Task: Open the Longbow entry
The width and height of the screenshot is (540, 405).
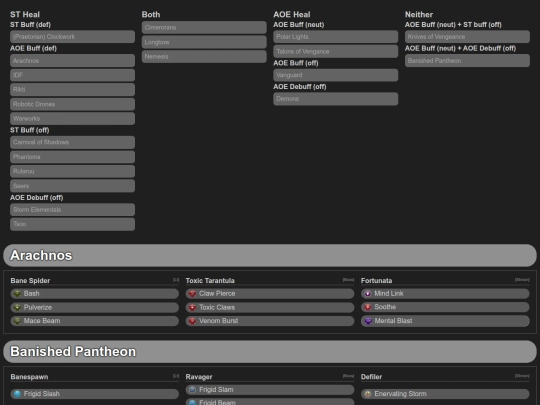Action: pos(204,42)
